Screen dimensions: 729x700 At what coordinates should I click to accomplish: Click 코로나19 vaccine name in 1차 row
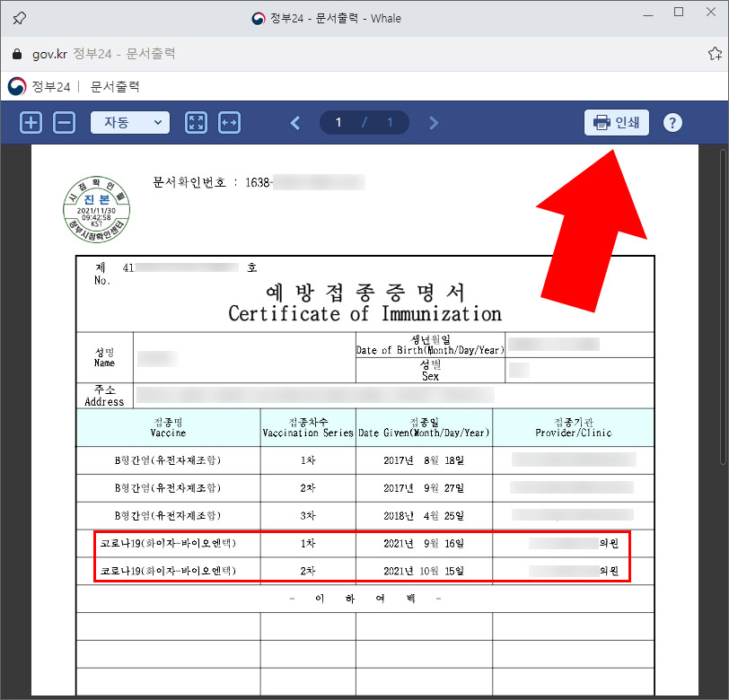(168, 543)
